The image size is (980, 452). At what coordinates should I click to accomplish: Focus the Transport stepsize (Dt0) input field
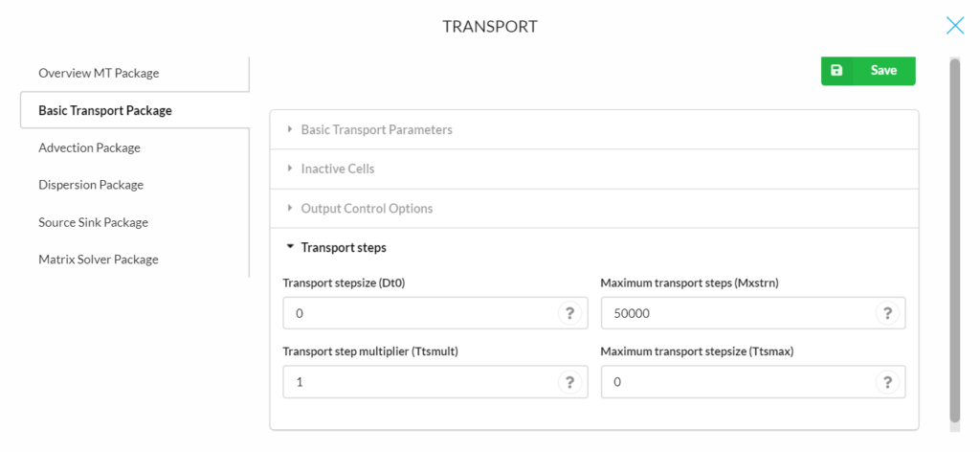pos(435,313)
